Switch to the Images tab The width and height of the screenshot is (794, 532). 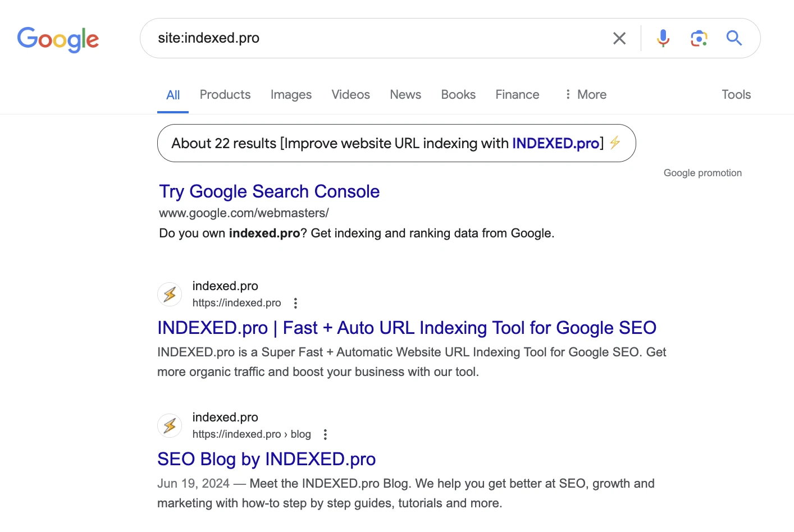(x=291, y=94)
